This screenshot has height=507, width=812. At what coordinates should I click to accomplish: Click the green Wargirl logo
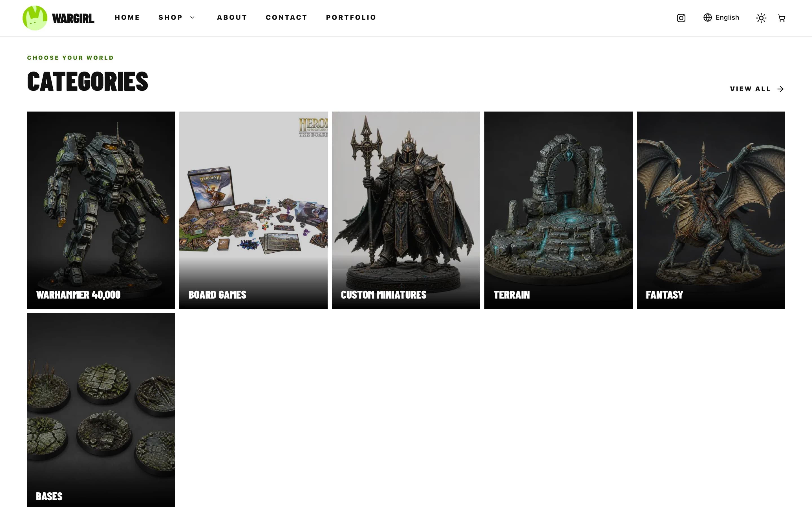click(35, 18)
